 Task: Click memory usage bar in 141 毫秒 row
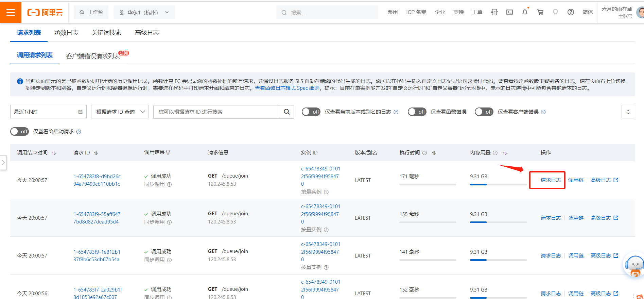pos(498,260)
